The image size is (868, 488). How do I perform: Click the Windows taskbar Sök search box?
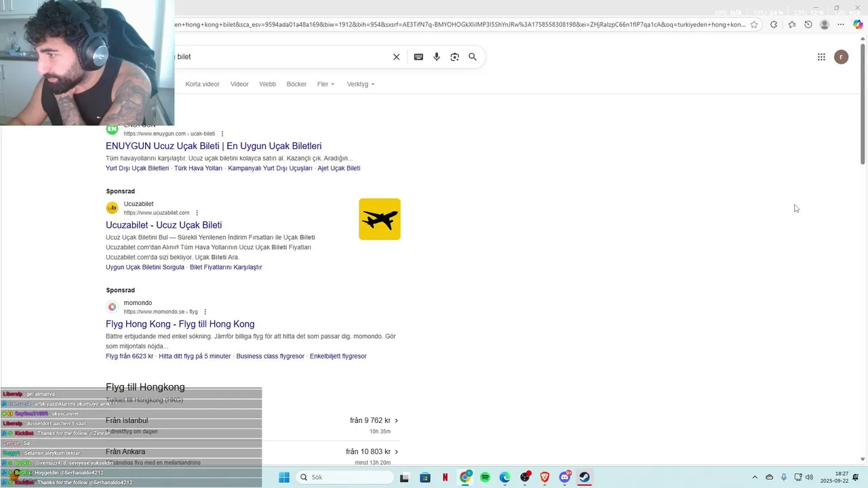[x=344, y=477]
